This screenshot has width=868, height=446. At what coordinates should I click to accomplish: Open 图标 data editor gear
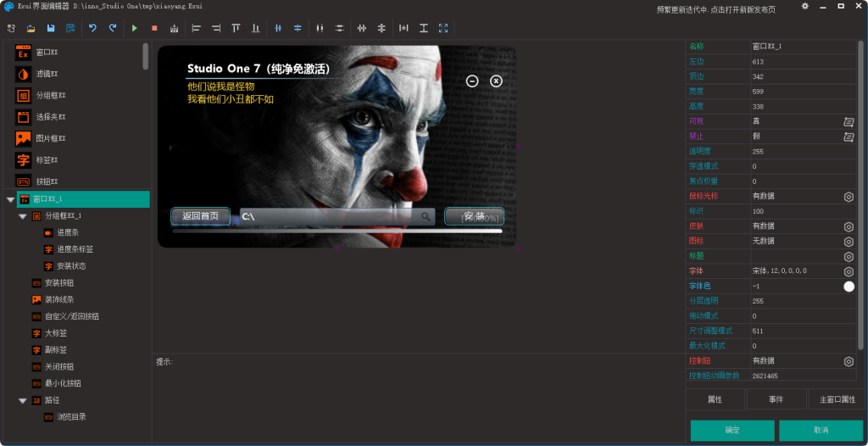848,241
